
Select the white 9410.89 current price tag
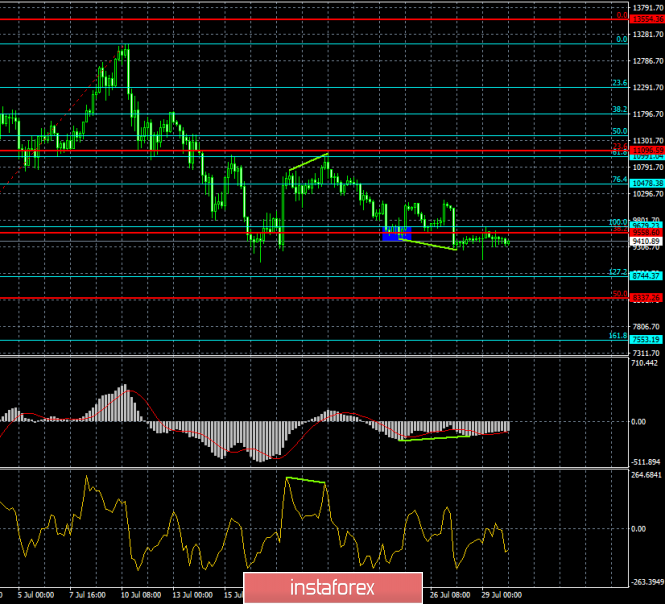pyautogui.click(x=646, y=241)
